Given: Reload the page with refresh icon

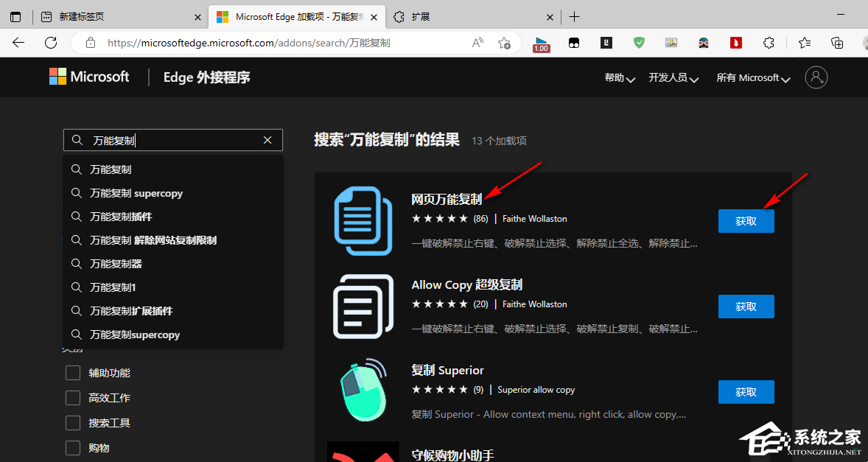Looking at the screenshot, I should [51, 43].
